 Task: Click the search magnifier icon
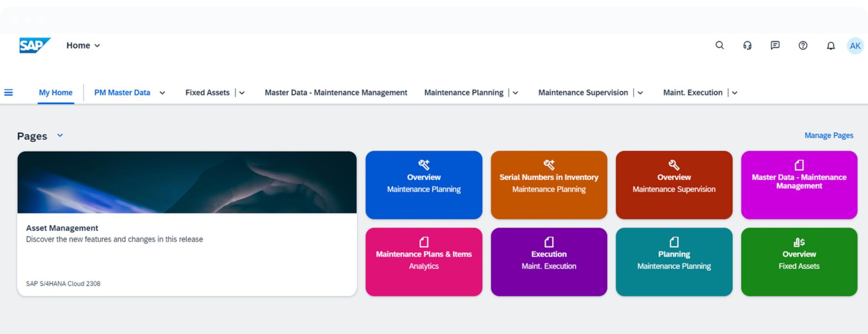[720, 45]
